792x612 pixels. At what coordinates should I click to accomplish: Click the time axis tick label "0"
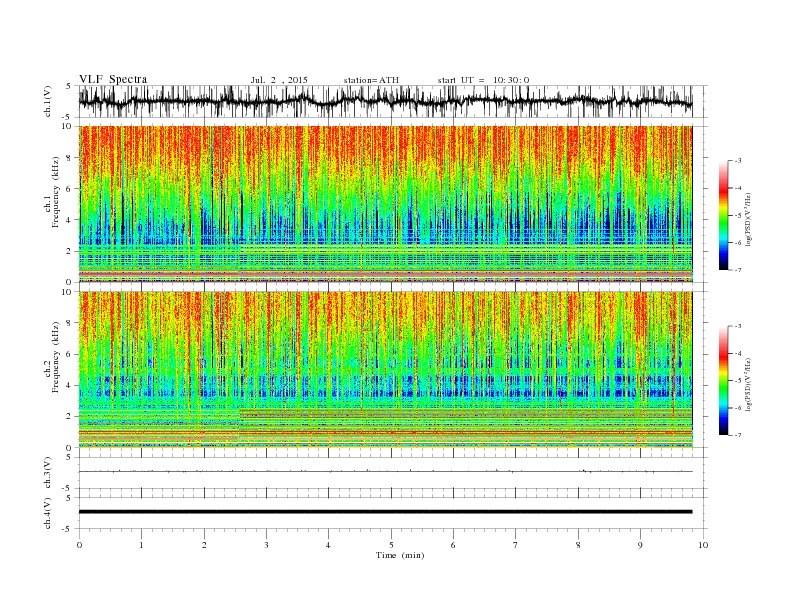click(79, 545)
